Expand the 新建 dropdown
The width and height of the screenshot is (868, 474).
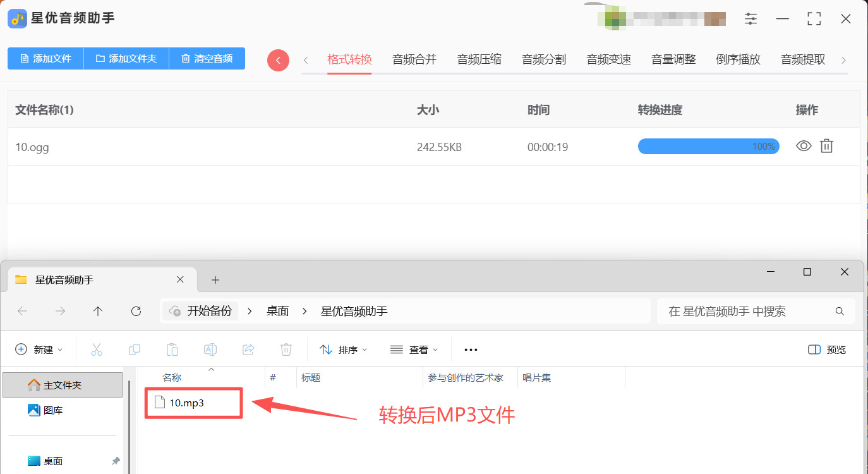point(39,349)
